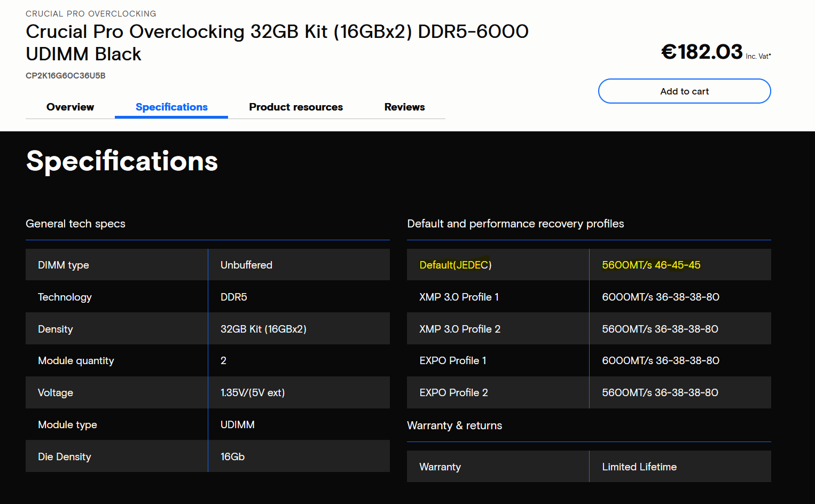Click the Module quantity label

tap(76, 360)
